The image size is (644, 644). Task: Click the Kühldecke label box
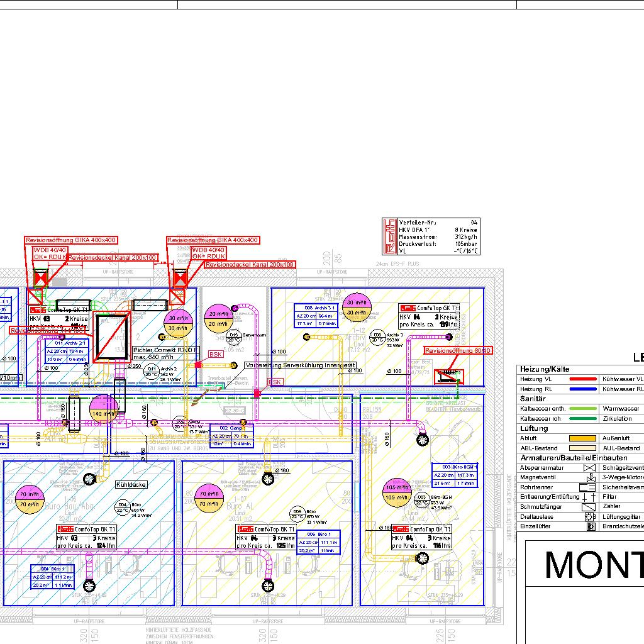click(130, 485)
